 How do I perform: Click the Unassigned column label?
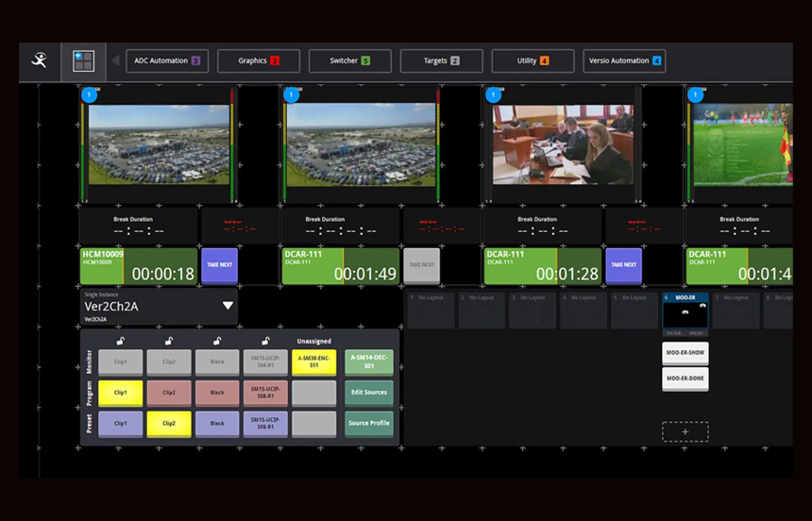click(313, 341)
